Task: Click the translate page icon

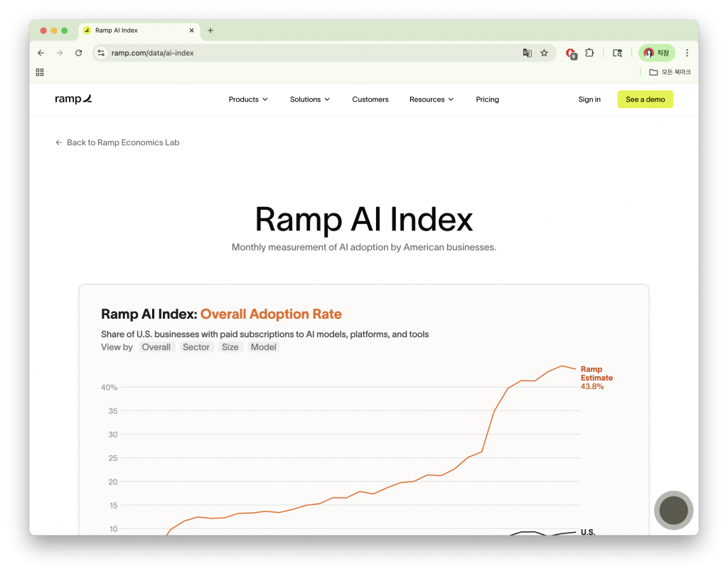Action: click(x=527, y=53)
